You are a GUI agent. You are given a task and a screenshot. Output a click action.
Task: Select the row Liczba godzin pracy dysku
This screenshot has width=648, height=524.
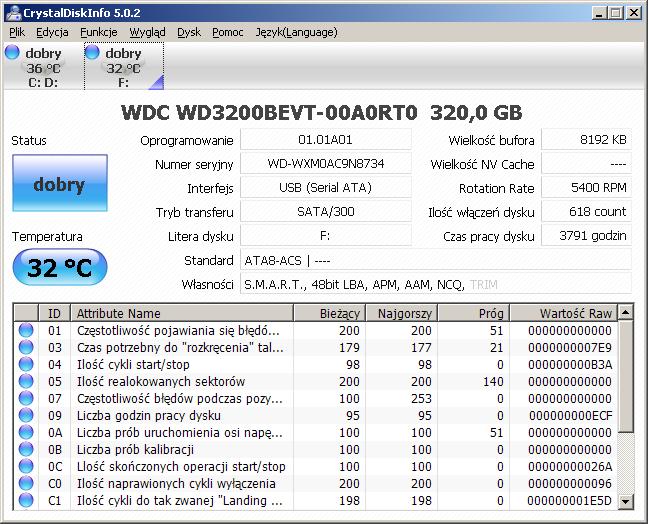click(316, 415)
